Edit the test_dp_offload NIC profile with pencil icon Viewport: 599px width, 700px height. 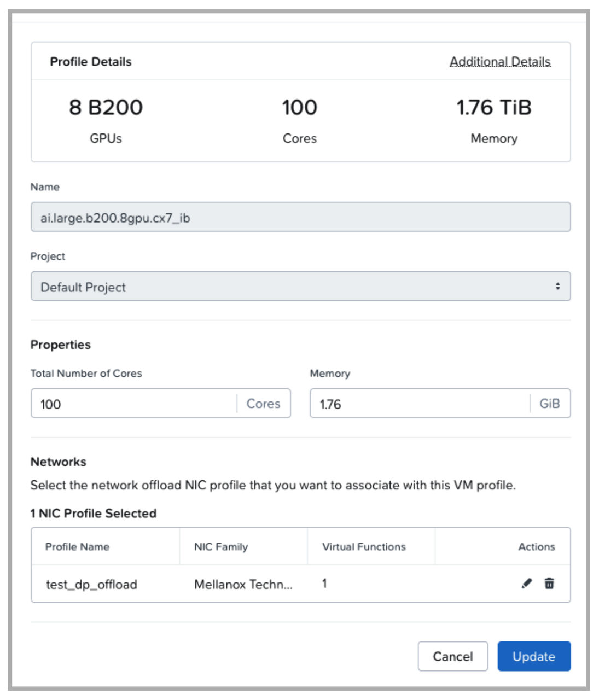pyautogui.click(x=527, y=584)
